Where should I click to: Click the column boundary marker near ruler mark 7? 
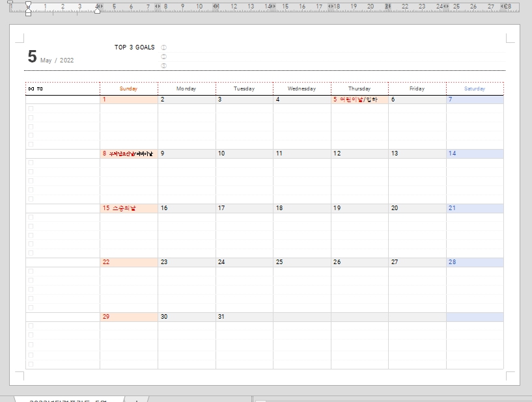[158, 6]
